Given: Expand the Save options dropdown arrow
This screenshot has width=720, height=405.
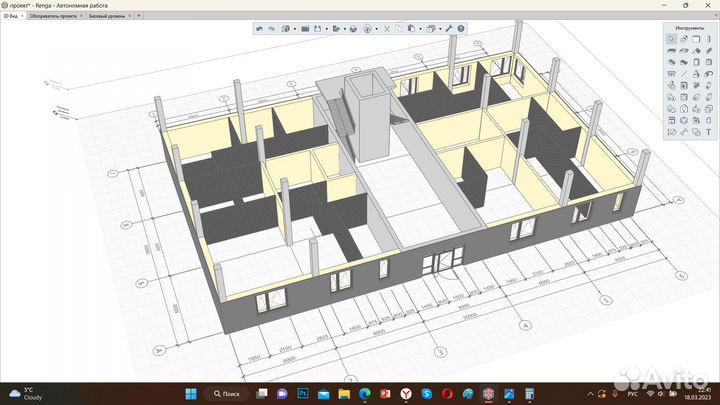Looking at the screenshot, I should pyautogui.click(x=327, y=29).
